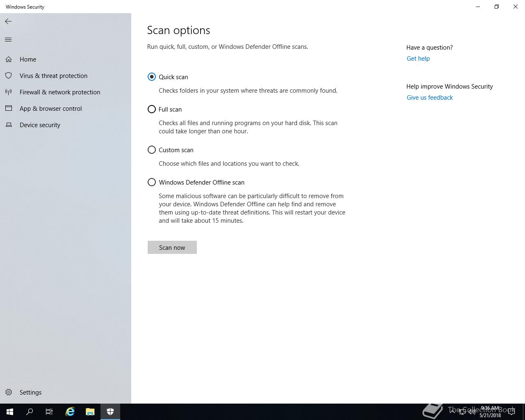
Task: Click the taskbar clock and date
Action: pyautogui.click(x=490, y=412)
